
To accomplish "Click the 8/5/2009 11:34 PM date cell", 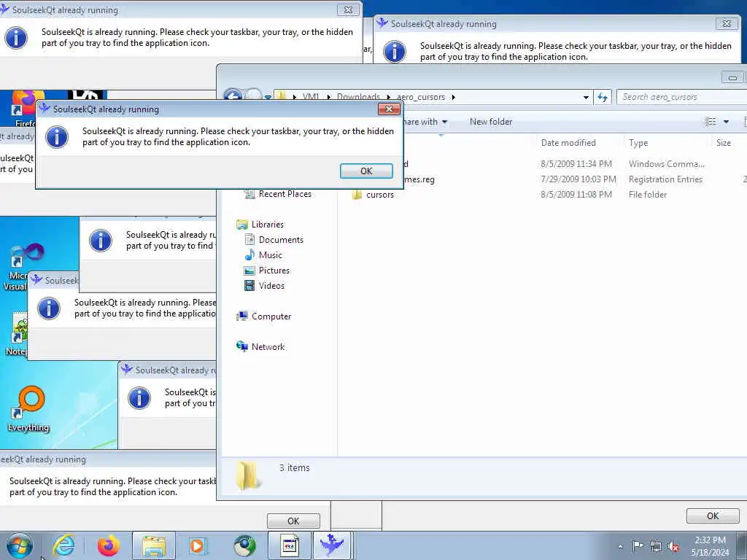I will pyautogui.click(x=576, y=164).
